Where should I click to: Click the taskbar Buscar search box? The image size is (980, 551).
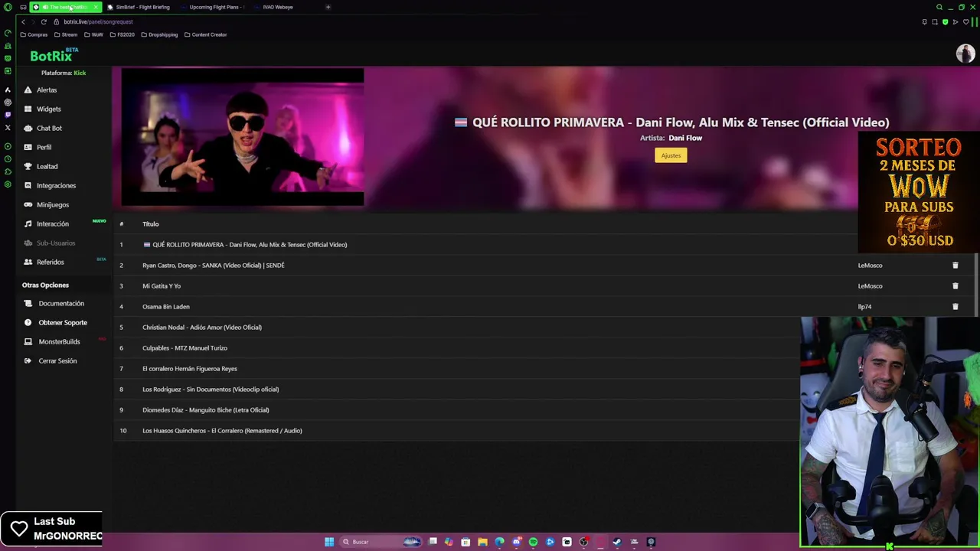381,542
